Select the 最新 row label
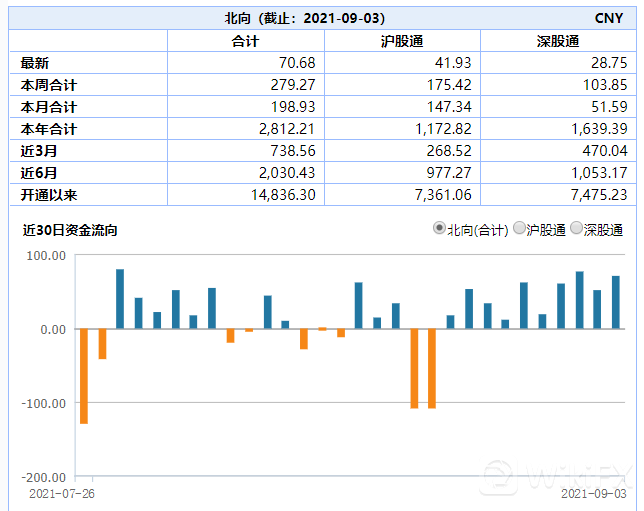Viewport: 644px width, 511px height. coord(35,63)
